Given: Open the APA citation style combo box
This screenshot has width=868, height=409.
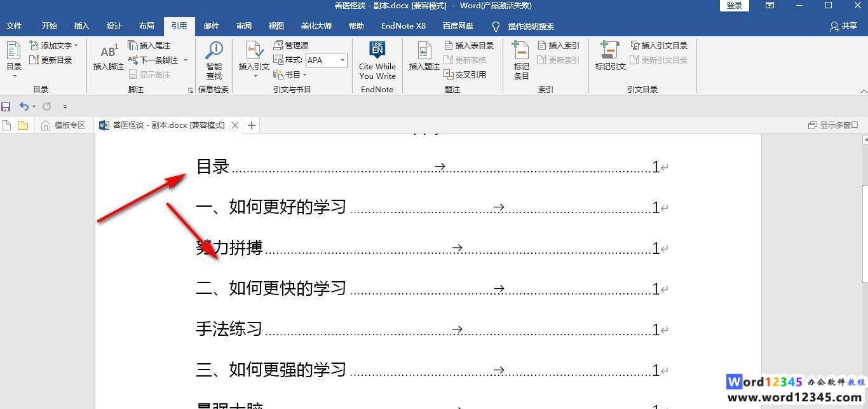Looking at the screenshot, I should (327, 60).
